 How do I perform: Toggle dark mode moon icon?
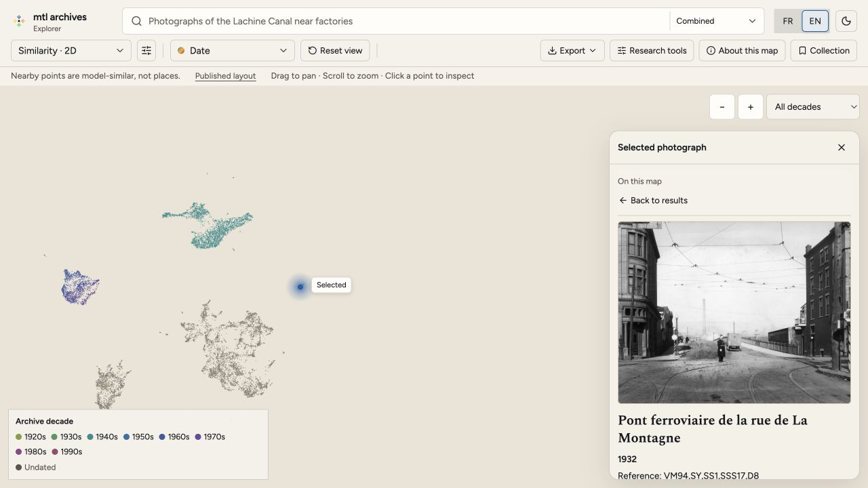click(x=846, y=21)
